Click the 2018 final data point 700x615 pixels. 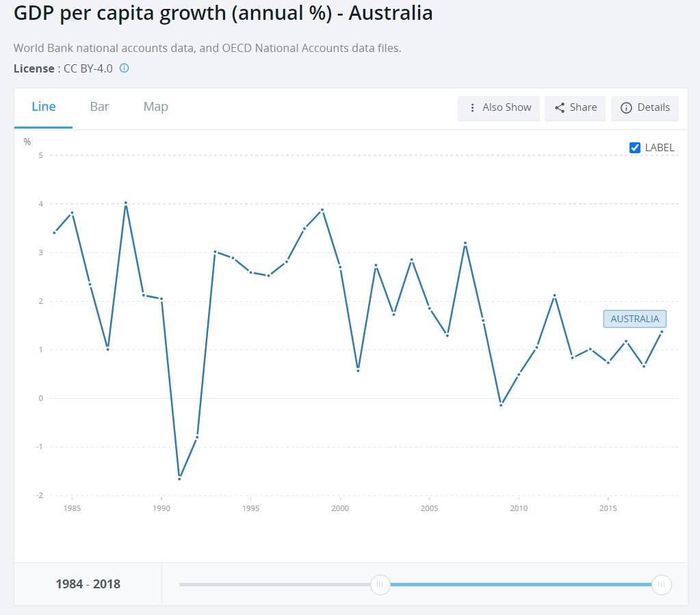click(x=662, y=332)
